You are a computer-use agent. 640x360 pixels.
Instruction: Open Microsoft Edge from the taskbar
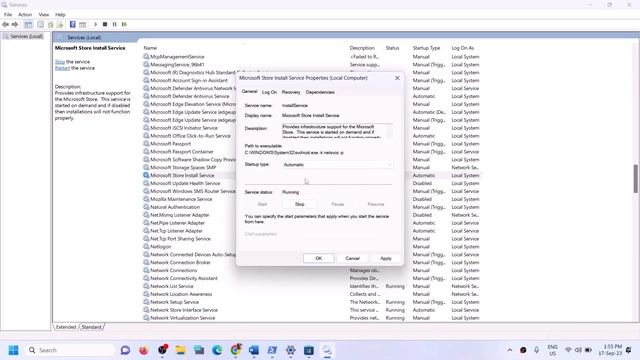pyautogui.click(x=217, y=350)
